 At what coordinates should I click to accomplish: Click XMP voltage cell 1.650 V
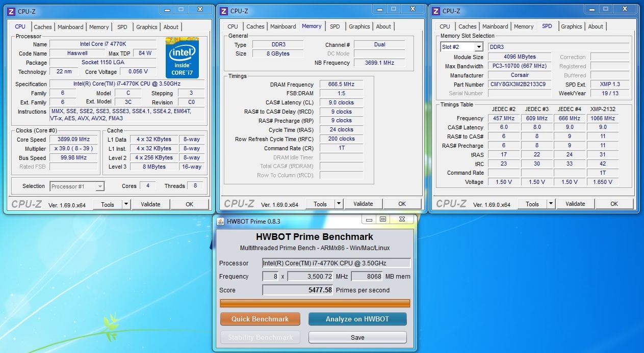[x=603, y=182]
